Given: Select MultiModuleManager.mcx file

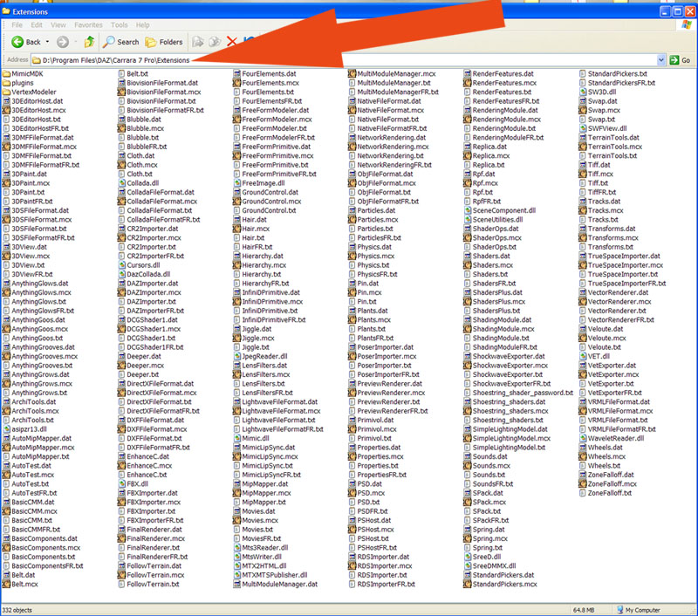Looking at the screenshot, I should pyautogui.click(x=392, y=74).
